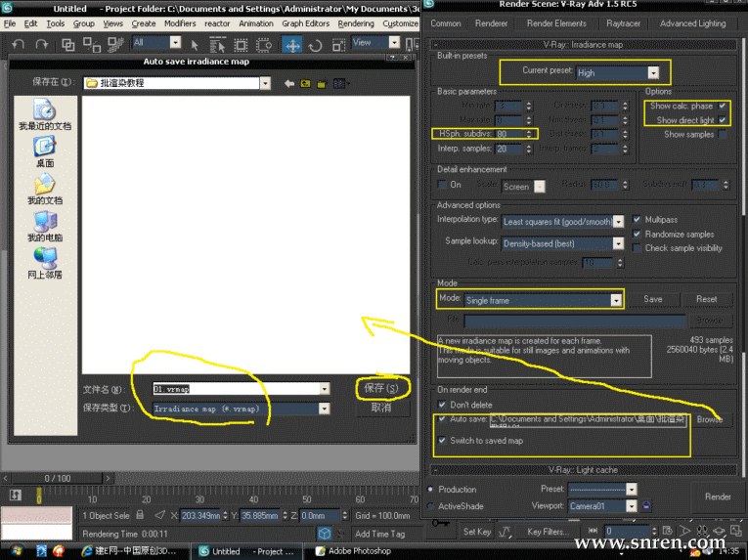
Task: Enable Show samples checkbox
Action: click(723, 135)
